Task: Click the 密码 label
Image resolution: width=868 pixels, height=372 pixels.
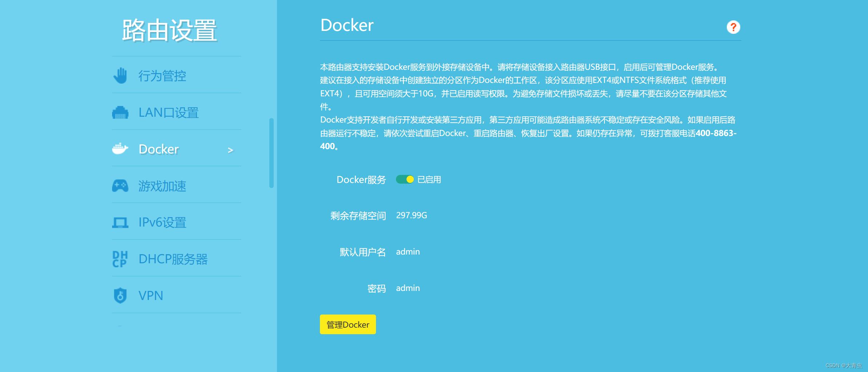Action: [x=377, y=288]
